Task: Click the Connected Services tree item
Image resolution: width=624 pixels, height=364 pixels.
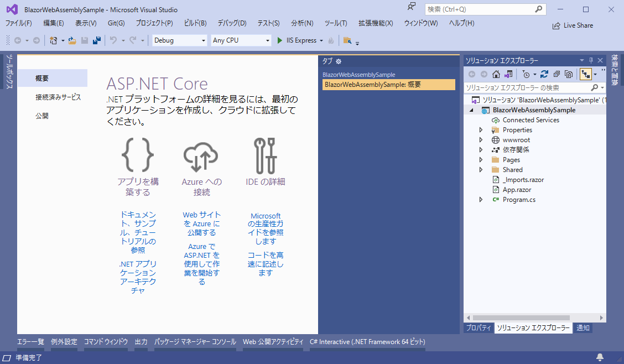Action: [x=531, y=119]
